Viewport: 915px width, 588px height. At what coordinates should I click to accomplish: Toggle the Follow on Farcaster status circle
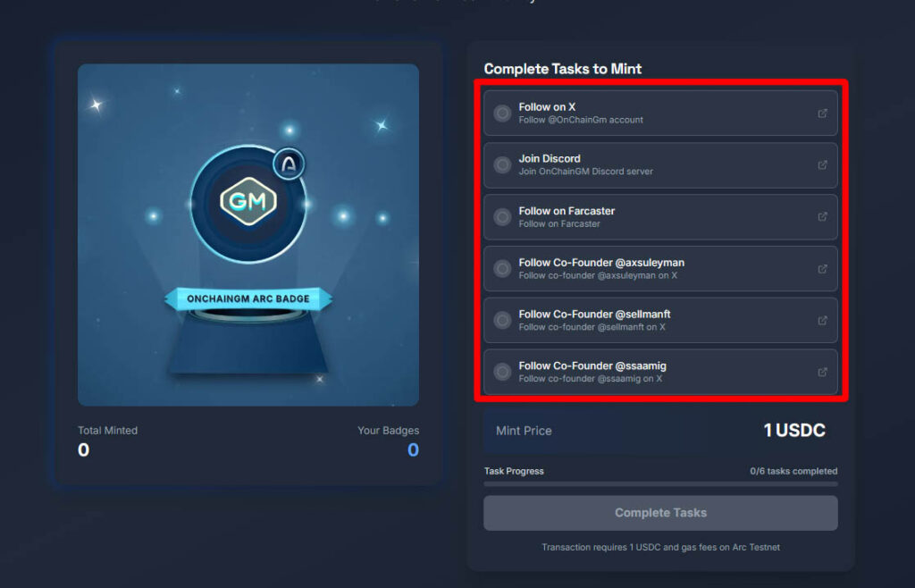[x=502, y=217]
